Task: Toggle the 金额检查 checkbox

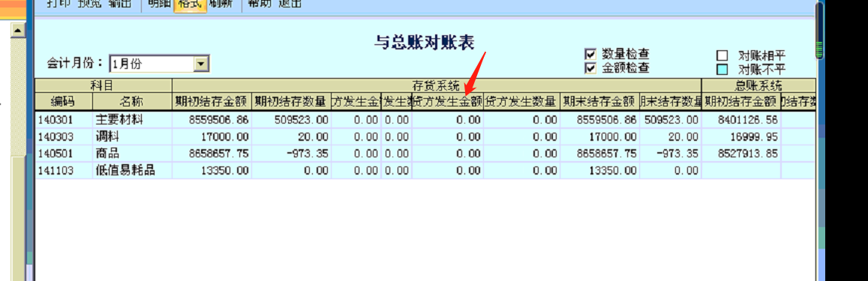Action: click(x=590, y=69)
